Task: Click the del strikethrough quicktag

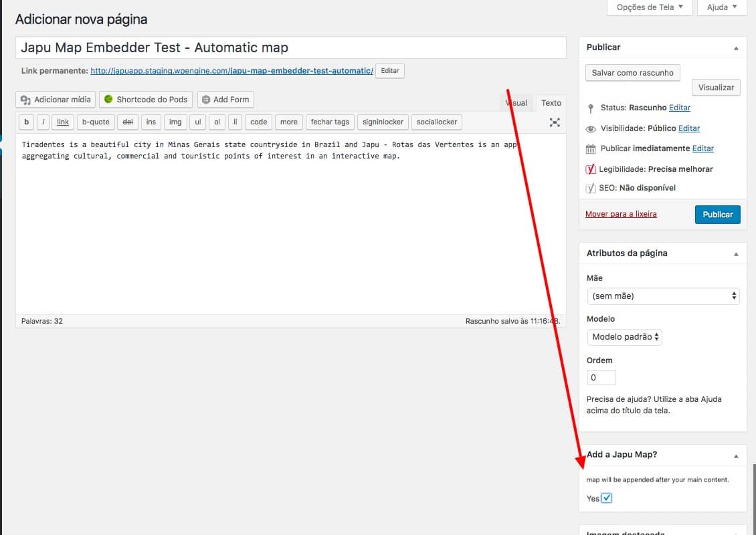Action: point(128,122)
